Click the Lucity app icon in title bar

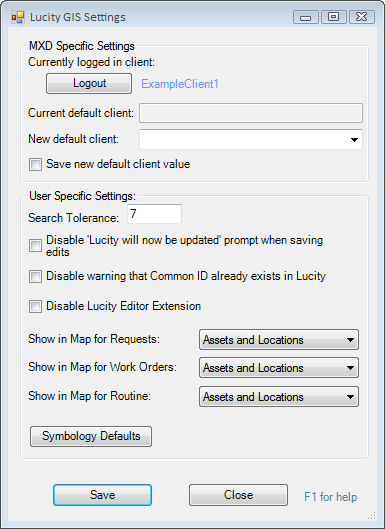click(x=18, y=17)
